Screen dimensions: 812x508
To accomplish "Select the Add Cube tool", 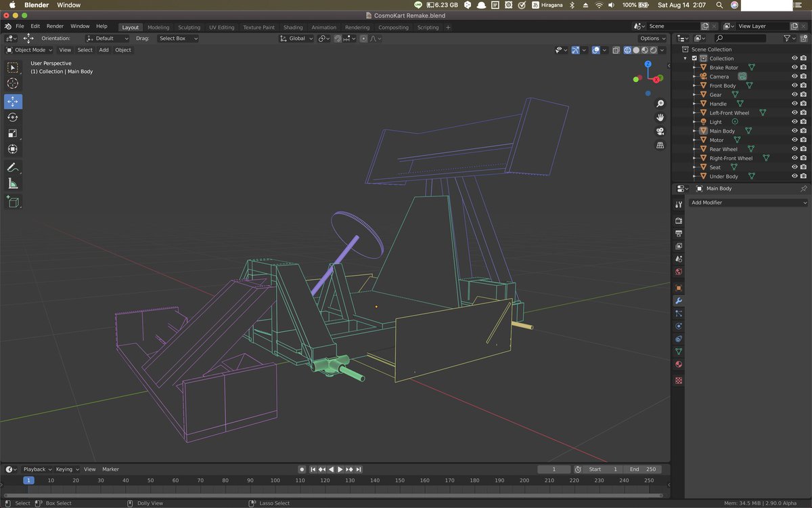I will [13, 201].
